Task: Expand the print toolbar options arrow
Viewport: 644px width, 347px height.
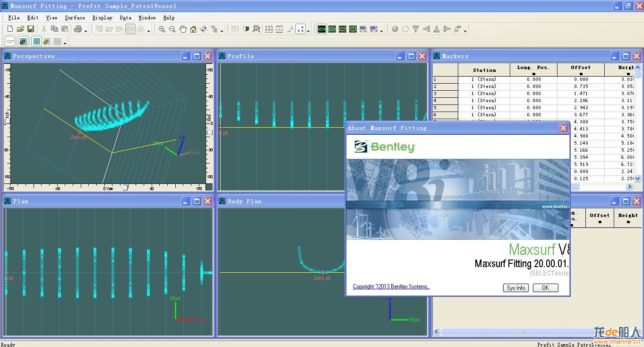Action: 86,31
